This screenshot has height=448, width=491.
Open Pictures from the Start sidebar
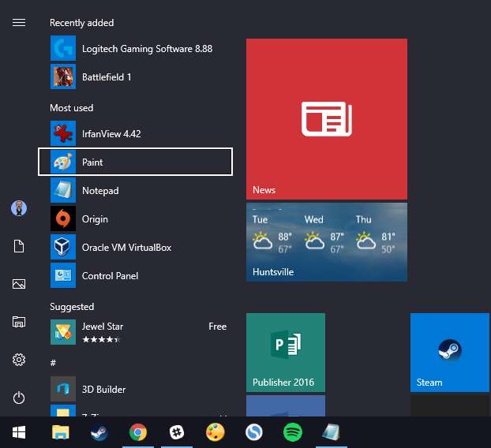pos(19,284)
